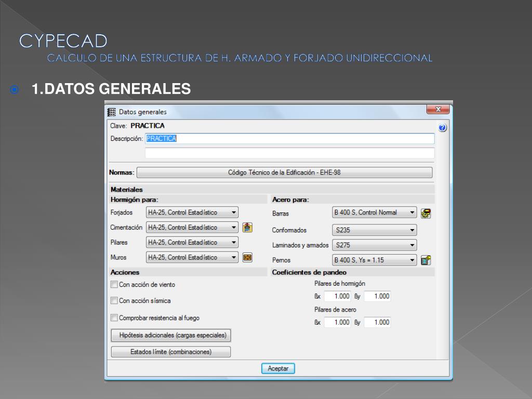Viewport: 532px width, 399px height.
Task: Open the Conformados steel dropdown
Action: pos(374,230)
